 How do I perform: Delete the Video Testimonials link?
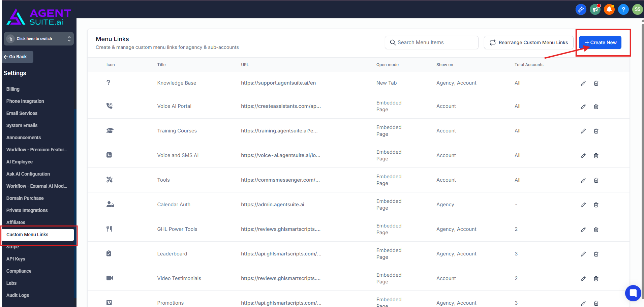coord(596,279)
